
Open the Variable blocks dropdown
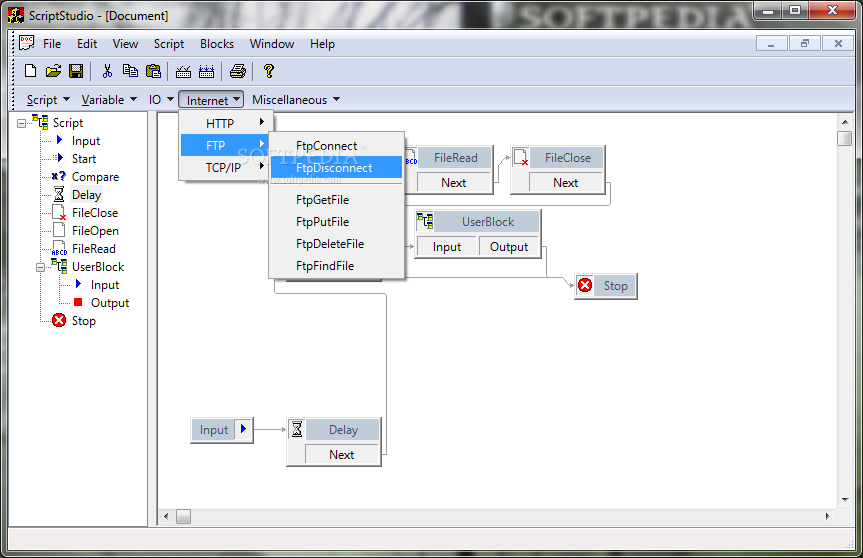(109, 100)
